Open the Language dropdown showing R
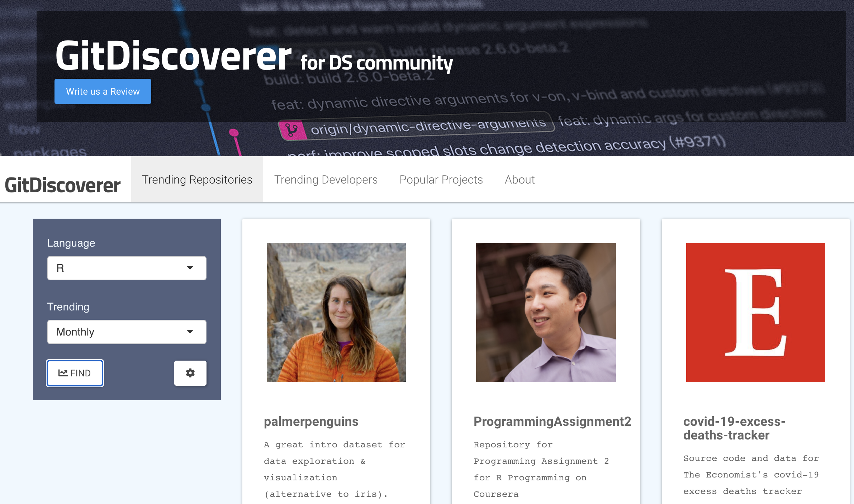Screen dimensions: 854x504 (127, 268)
